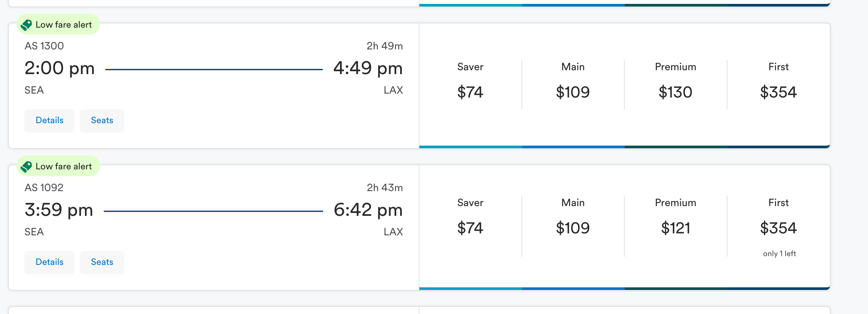Open Details for flight AS 1092

(49, 262)
